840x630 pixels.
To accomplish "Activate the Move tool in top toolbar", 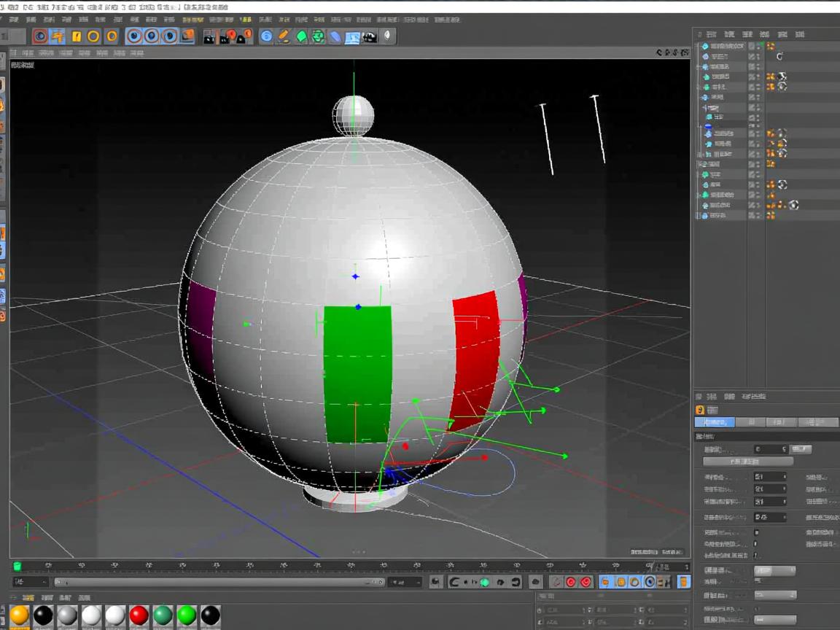I will tap(58, 36).
